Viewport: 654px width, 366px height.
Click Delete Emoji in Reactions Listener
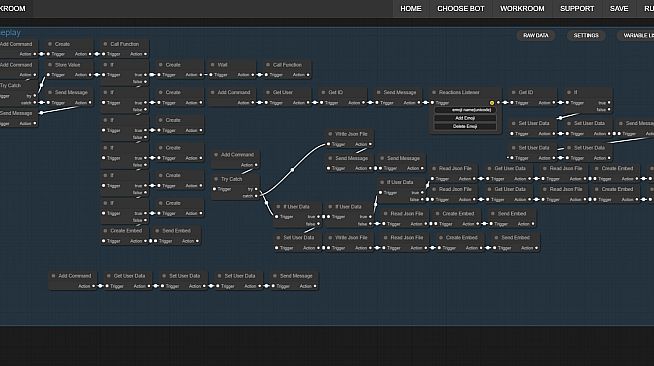(465, 126)
